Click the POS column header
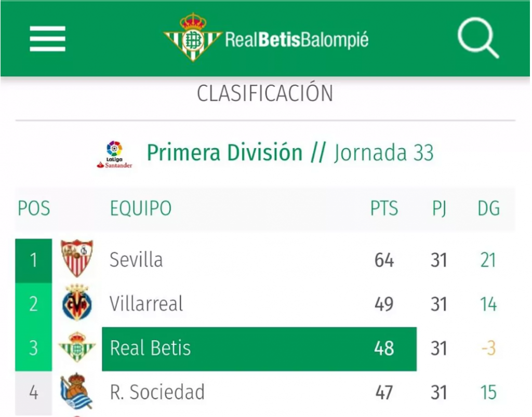 pyautogui.click(x=34, y=208)
